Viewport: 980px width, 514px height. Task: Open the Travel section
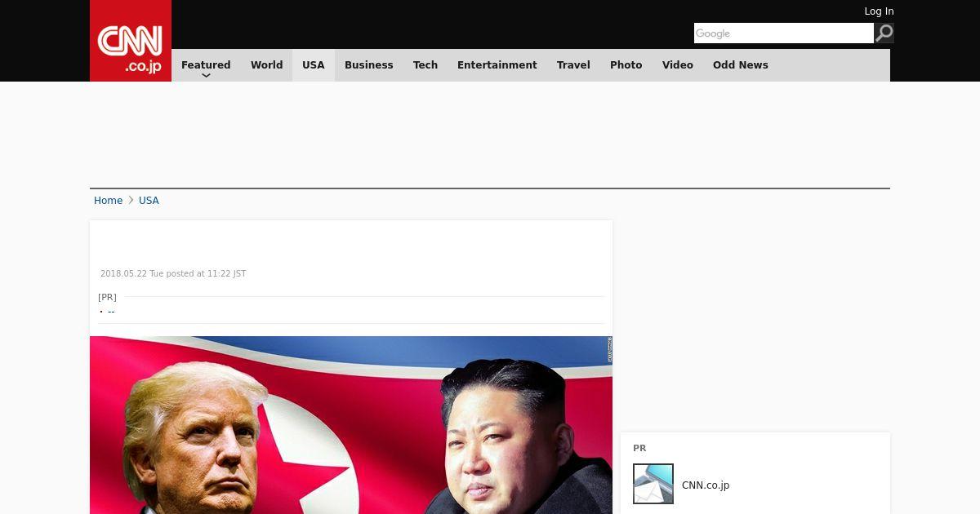click(573, 65)
